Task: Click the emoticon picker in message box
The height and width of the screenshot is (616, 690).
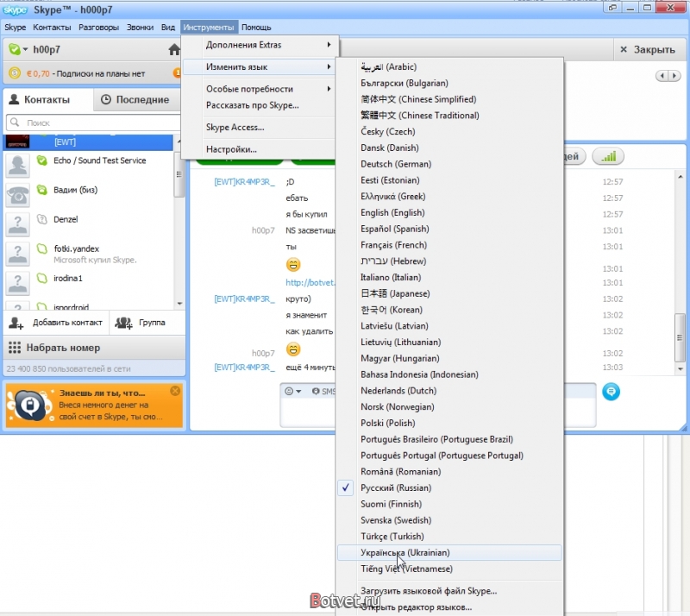Action: point(292,391)
